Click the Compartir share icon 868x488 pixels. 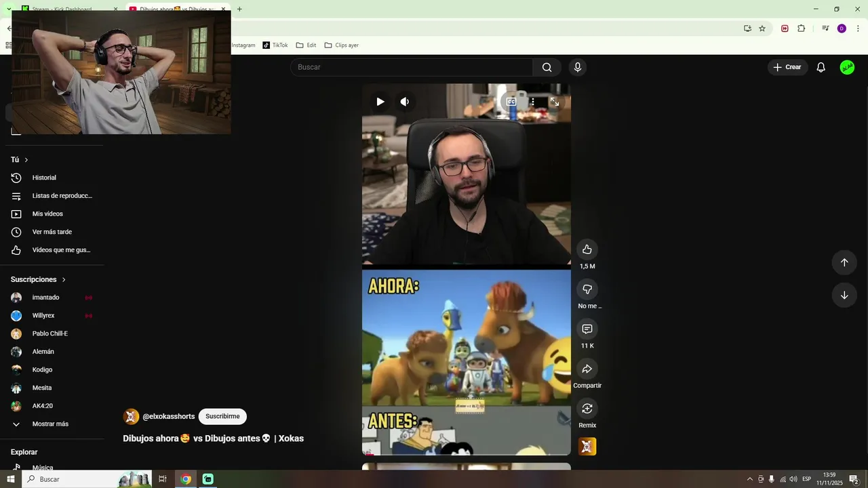click(x=587, y=369)
